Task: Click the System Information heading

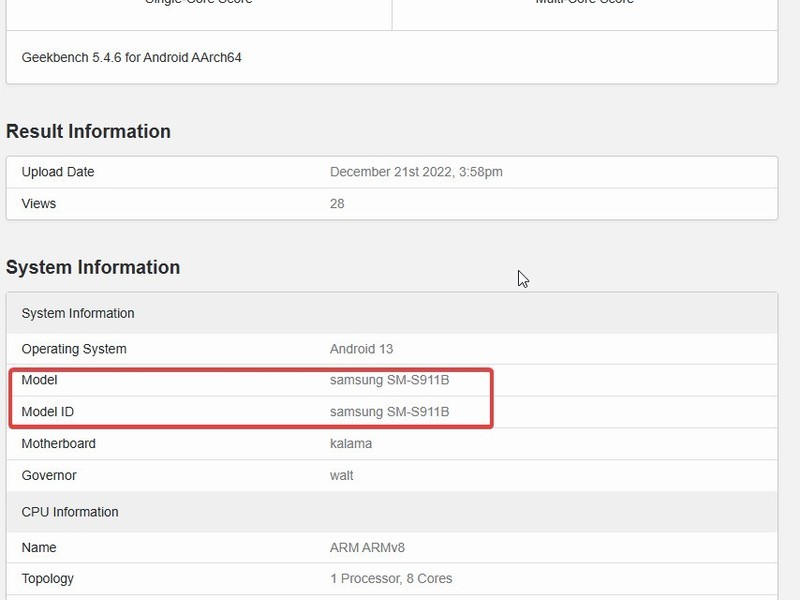Action: coord(93,267)
